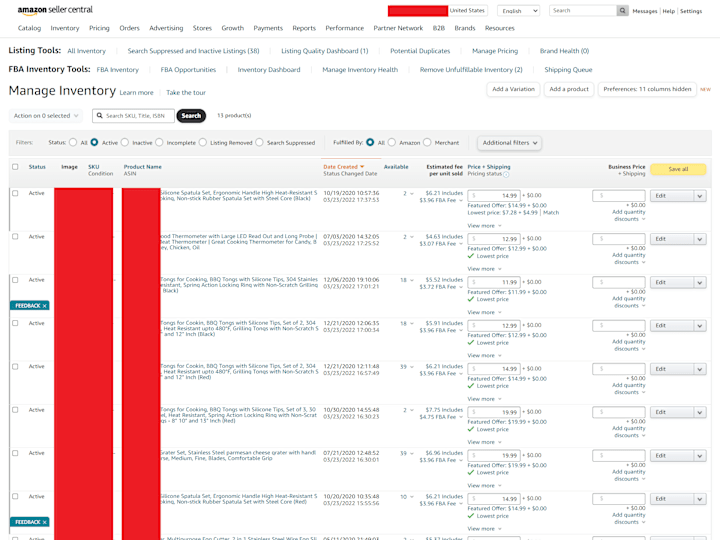Open the Edit dropdown arrow for the thermometer row
720x540 pixels.
click(700, 239)
